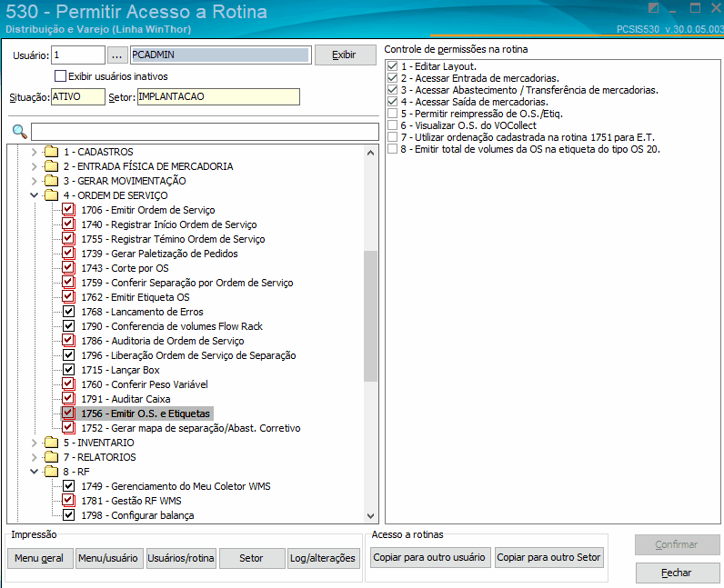Enable permission 5 - Permitir reimpressão de O.S./Etiq.
The image size is (724, 588).
pos(393,114)
